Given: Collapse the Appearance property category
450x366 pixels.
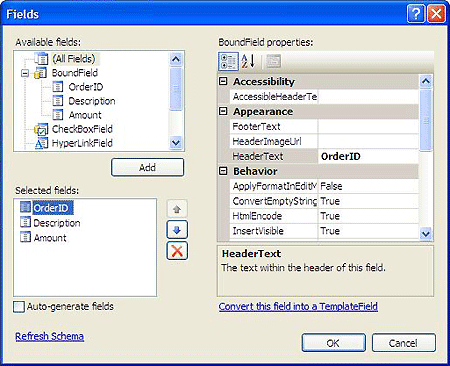Looking at the screenshot, I should 223,111.
